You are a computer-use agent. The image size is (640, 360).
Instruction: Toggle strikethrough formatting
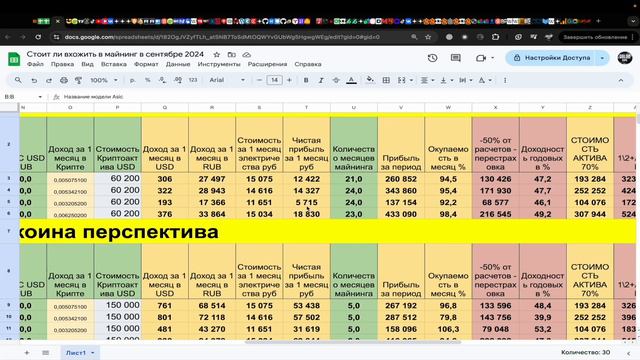point(336,80)
